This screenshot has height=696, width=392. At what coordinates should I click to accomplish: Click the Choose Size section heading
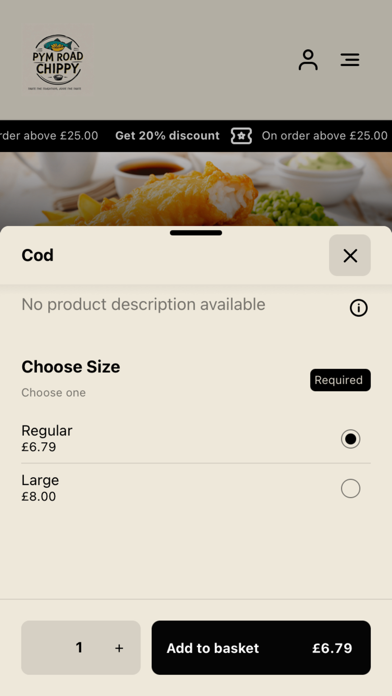(x=71, y=367)
